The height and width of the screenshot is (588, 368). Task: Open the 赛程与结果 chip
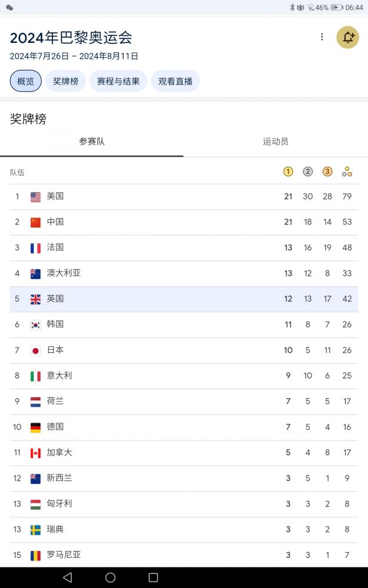pyautogui.click(x=118, y=81)
